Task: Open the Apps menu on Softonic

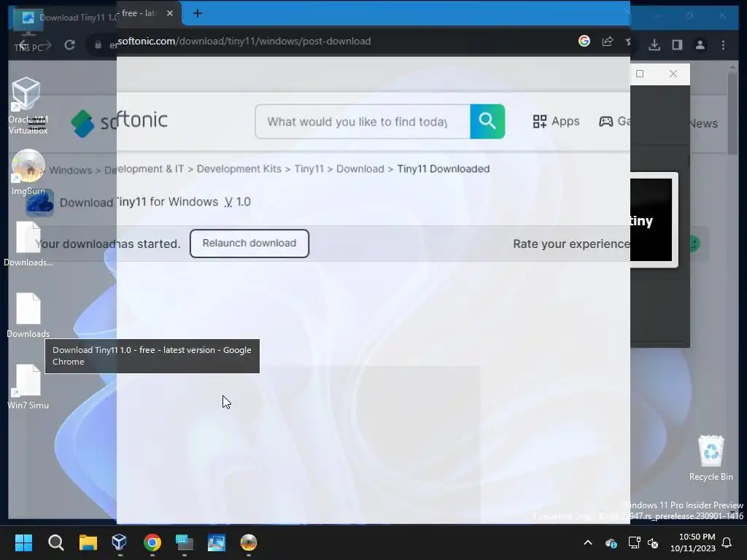Action: point(556,122)
